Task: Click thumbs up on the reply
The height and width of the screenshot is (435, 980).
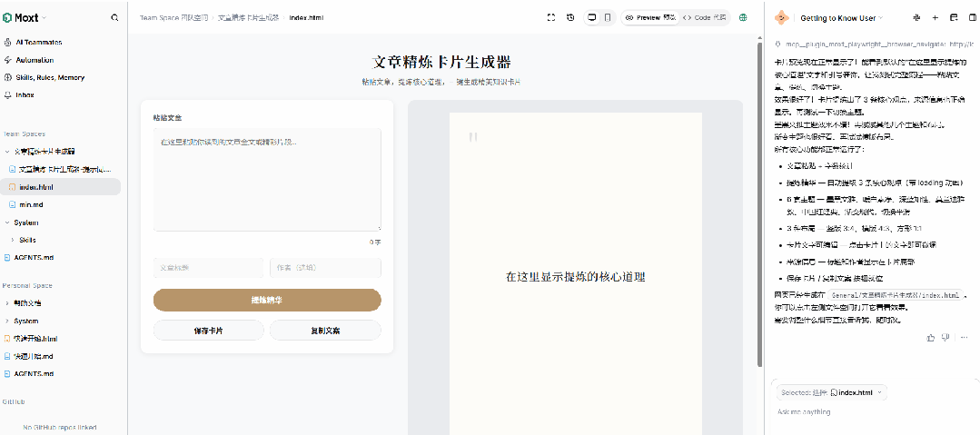Action: pyautogui.click(x=931, y=338)
